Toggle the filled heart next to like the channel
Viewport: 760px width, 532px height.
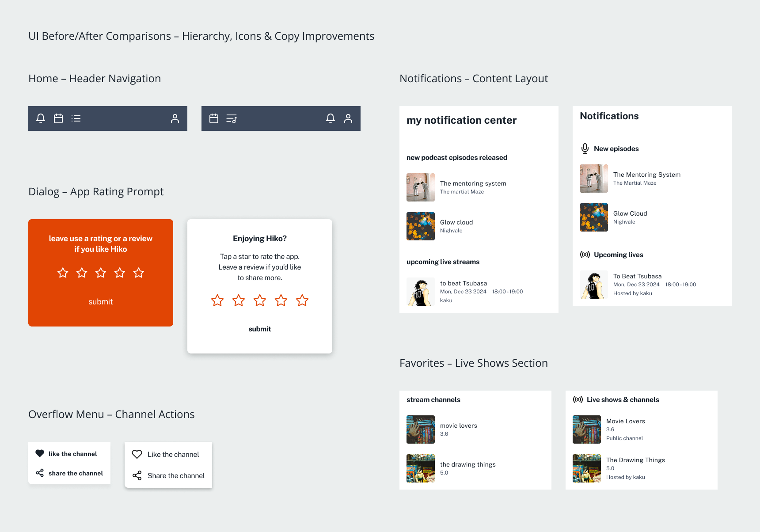click(40, 453)
